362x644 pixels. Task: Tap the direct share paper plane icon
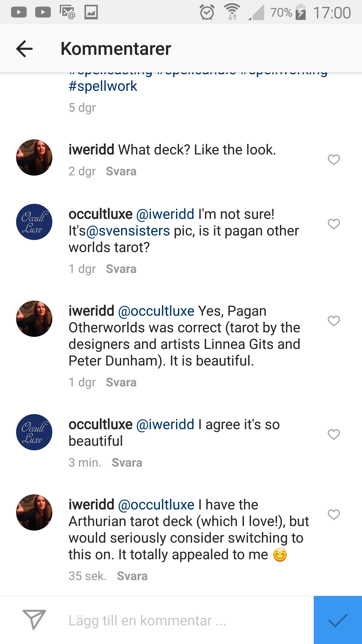[x=34, y=620]
